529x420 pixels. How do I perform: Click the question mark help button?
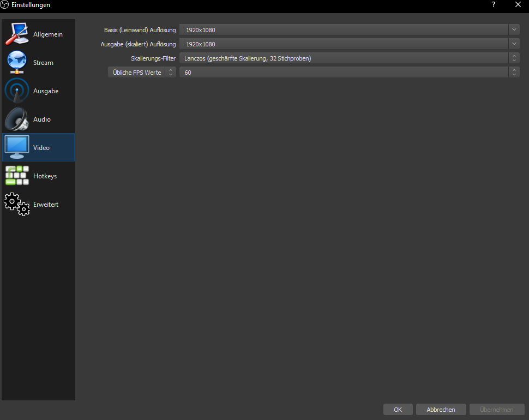click(x=494, y=5)
